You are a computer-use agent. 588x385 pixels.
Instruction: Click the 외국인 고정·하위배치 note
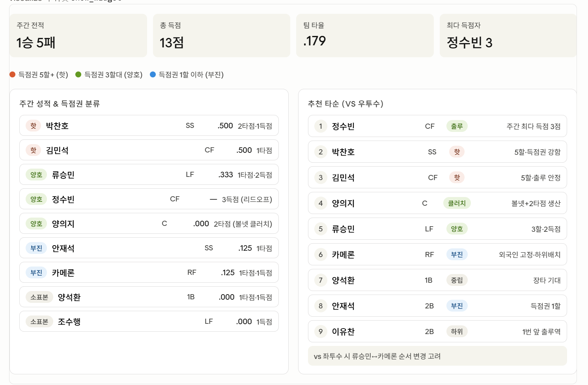[530, 255]
